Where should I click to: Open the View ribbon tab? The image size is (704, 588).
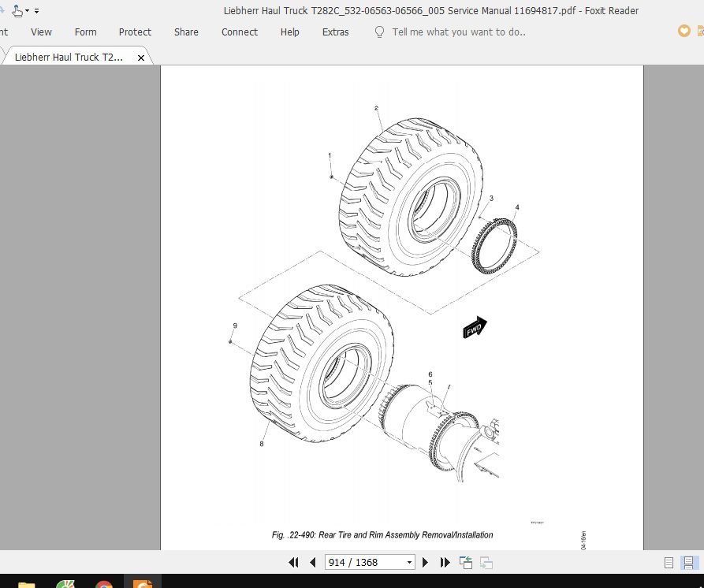point(41,32)
